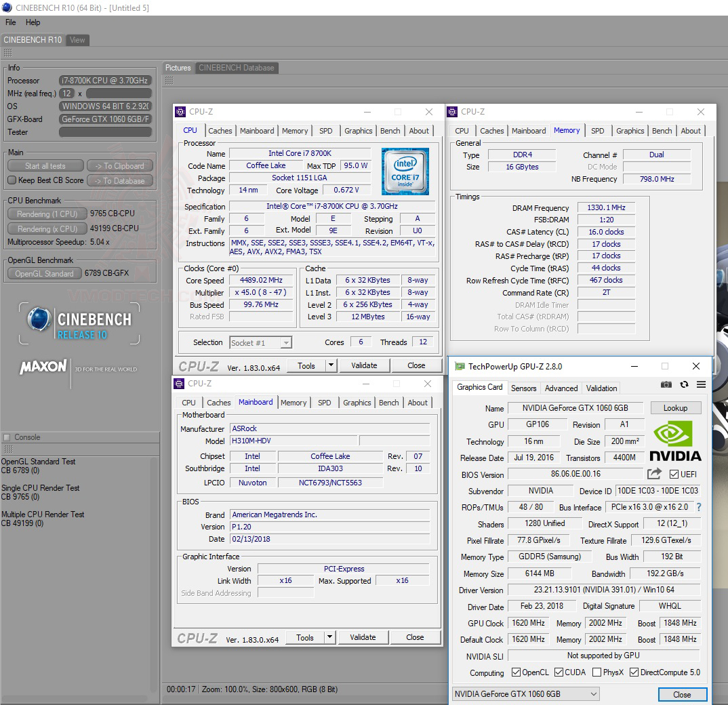Click the Rendering (x CPU) benchmark button
This screenshot has height=705, width=728.
(47, 228)
